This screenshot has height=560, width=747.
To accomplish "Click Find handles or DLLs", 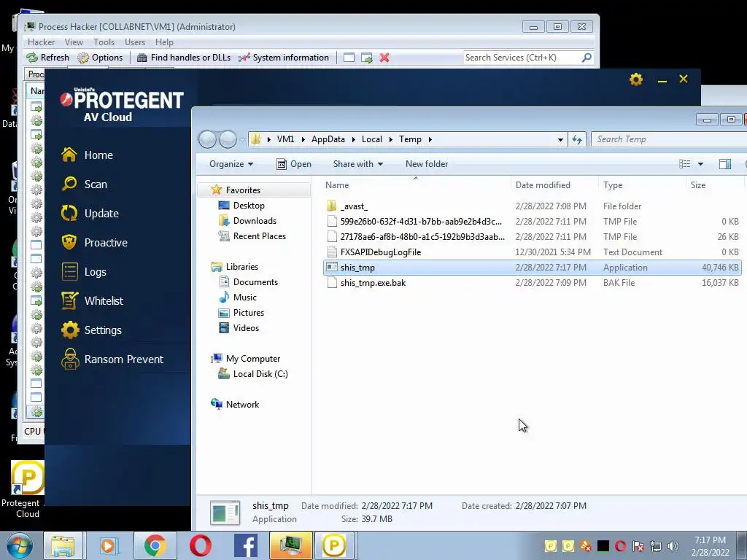I will (183, 58).
